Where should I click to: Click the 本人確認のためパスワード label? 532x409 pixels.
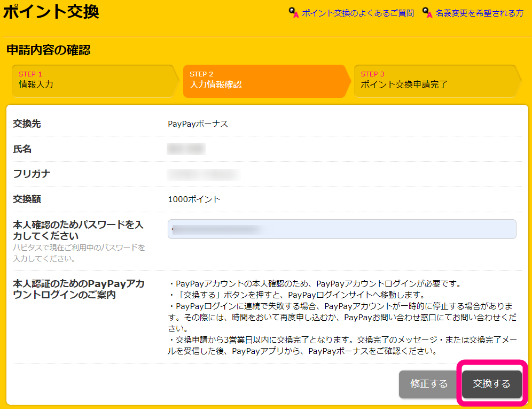tap(79, 230)
